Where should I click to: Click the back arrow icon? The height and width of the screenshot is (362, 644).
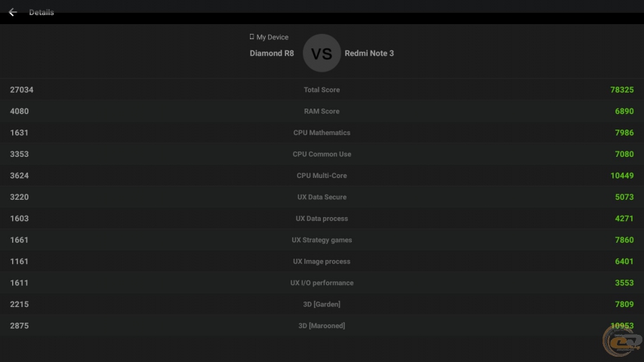point(13,12)
